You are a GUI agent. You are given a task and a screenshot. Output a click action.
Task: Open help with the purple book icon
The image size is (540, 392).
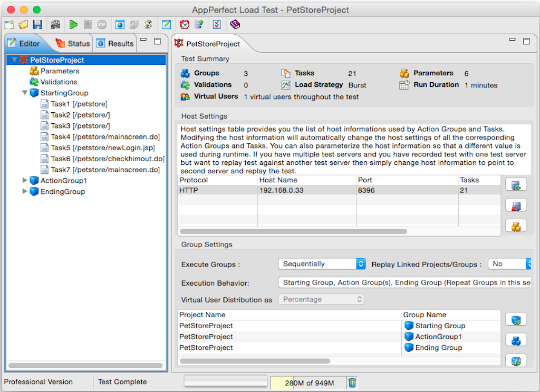tap(235, 24)
